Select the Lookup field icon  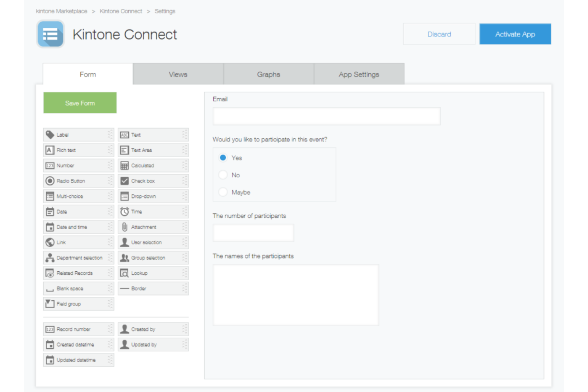tap(124, 273)
